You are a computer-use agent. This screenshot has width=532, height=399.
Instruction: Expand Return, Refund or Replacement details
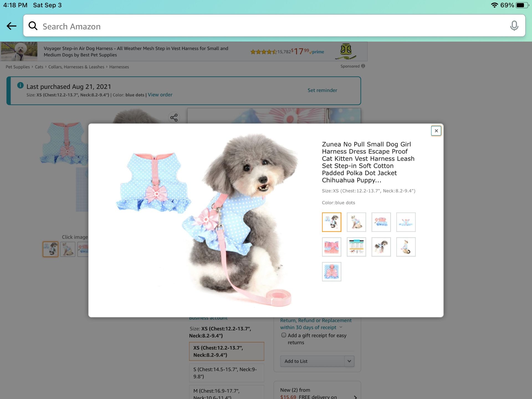pos(341,327)
